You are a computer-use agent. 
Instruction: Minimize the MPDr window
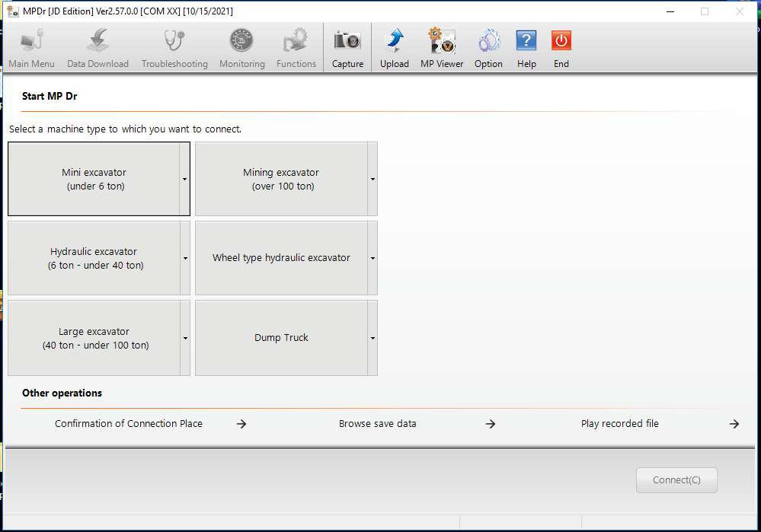(x=670, y=11)
